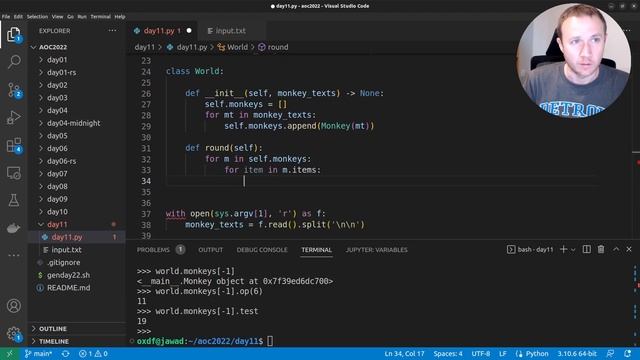The image size is (640, 360).
Task: Expand the day04-midnight folder
Action: 73,123
